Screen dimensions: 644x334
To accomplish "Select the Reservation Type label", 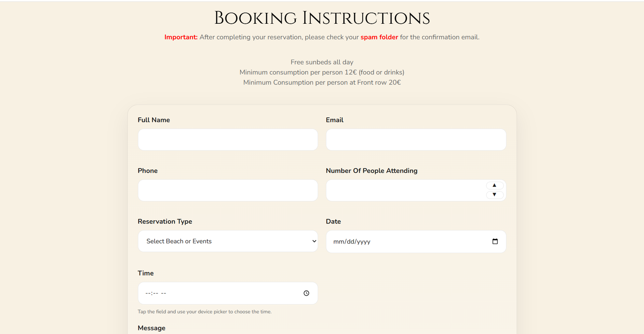I will 165,221.
